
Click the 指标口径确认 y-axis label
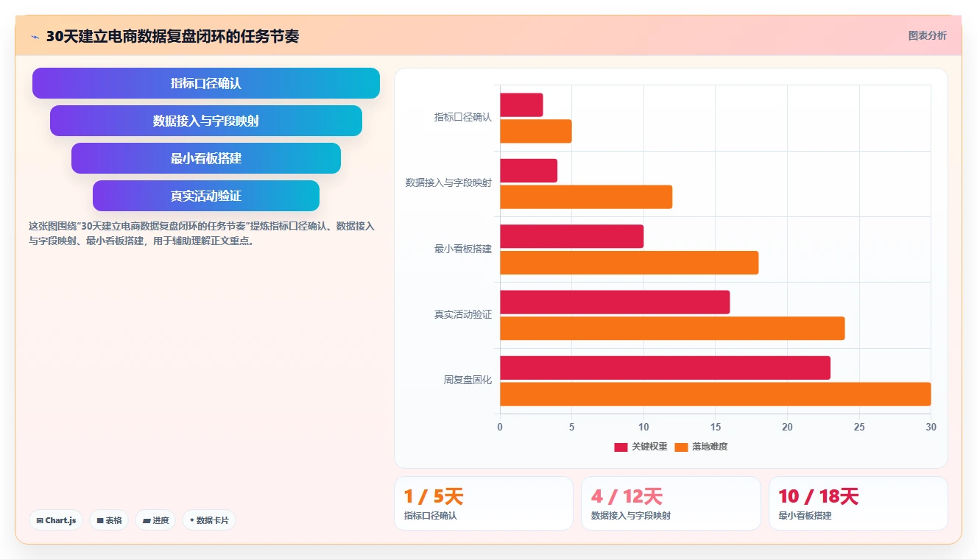coord(462,117)
